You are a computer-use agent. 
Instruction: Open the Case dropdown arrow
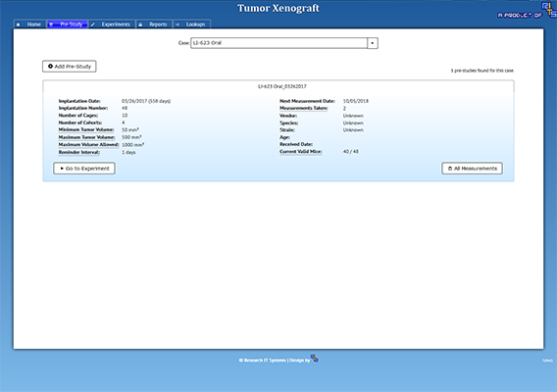pyautogui.click(x=373, y=43)
